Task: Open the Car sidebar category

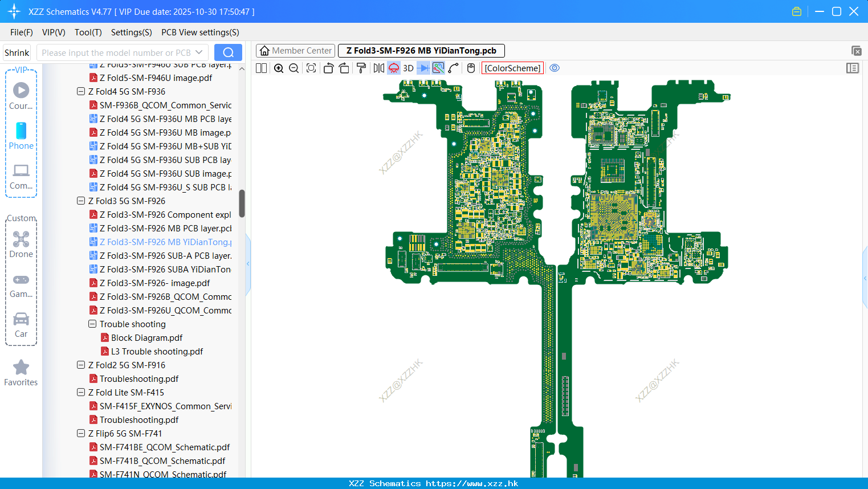Action: tap(21, 325)
